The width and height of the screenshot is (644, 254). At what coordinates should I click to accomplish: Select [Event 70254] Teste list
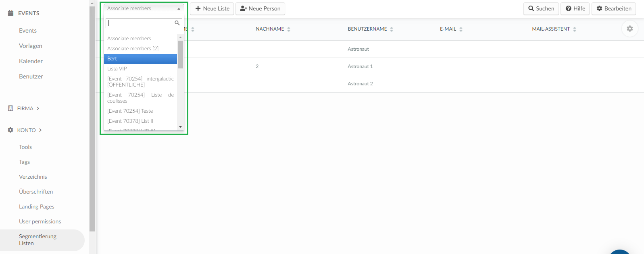[x=140, y=111]
